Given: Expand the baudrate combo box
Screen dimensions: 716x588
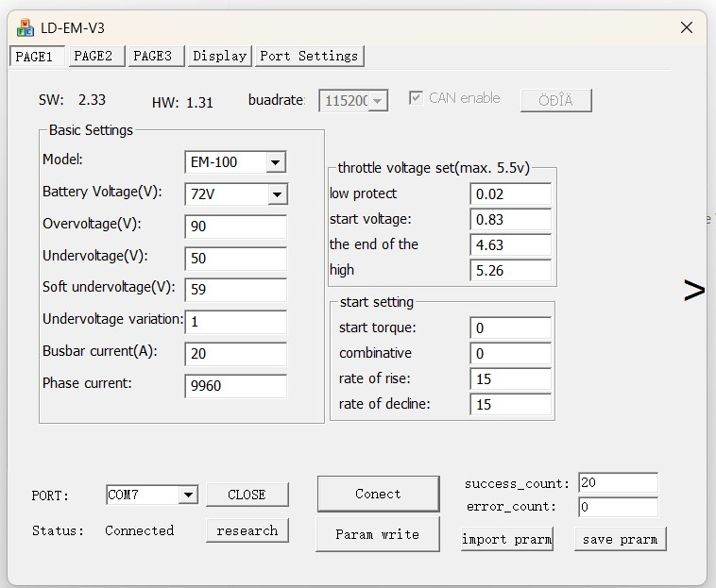Looking at the screenshot, I should (378, 100).
